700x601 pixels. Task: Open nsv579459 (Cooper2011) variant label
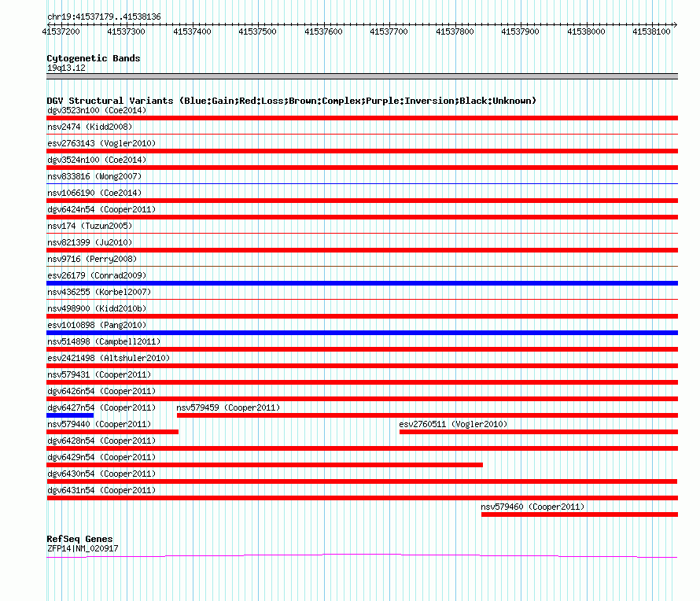pyautogui.click(x=228, y=407)
